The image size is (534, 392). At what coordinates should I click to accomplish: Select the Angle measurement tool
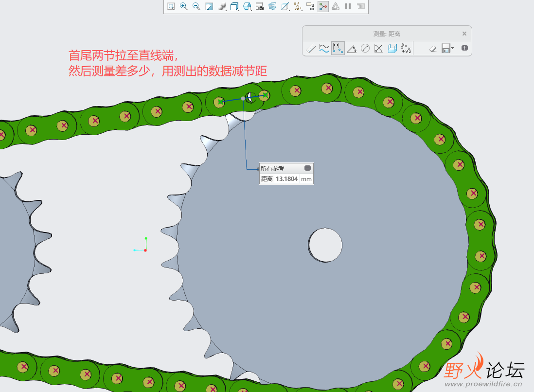[352, 48]
